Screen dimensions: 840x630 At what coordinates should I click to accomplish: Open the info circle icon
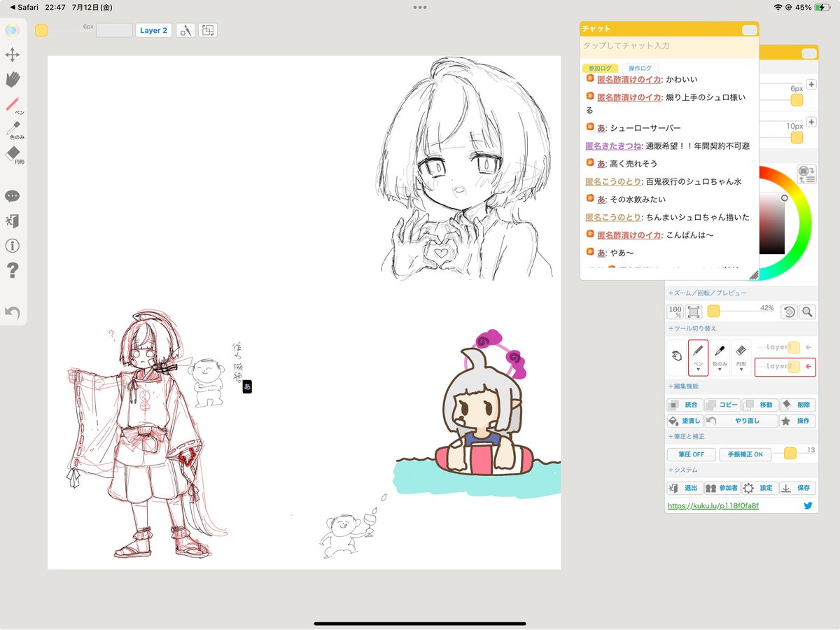[13, 246]
